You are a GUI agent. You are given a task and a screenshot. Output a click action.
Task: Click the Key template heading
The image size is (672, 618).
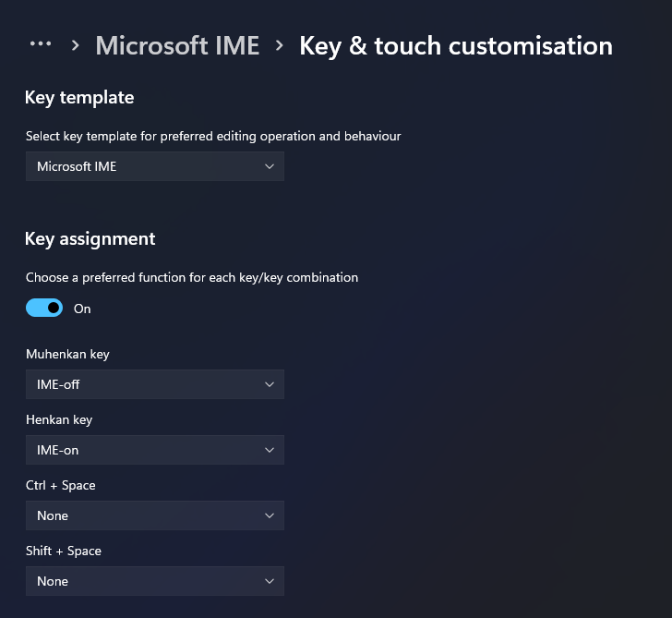click(79, 98)
